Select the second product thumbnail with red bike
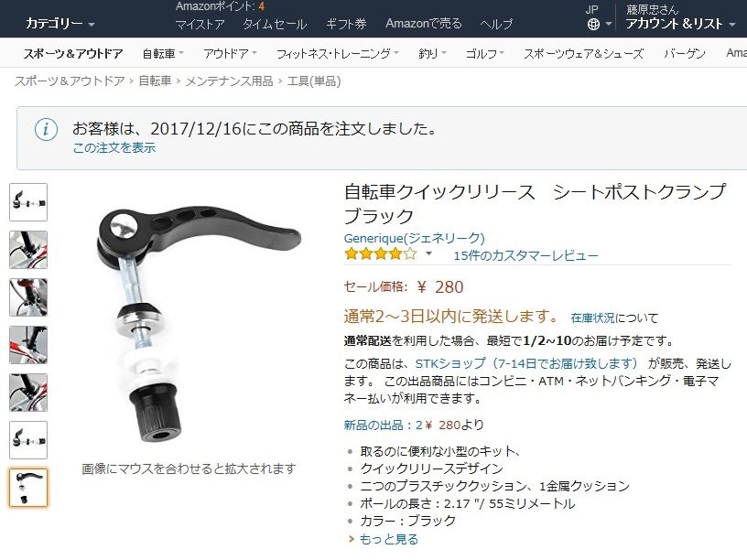 28,250
